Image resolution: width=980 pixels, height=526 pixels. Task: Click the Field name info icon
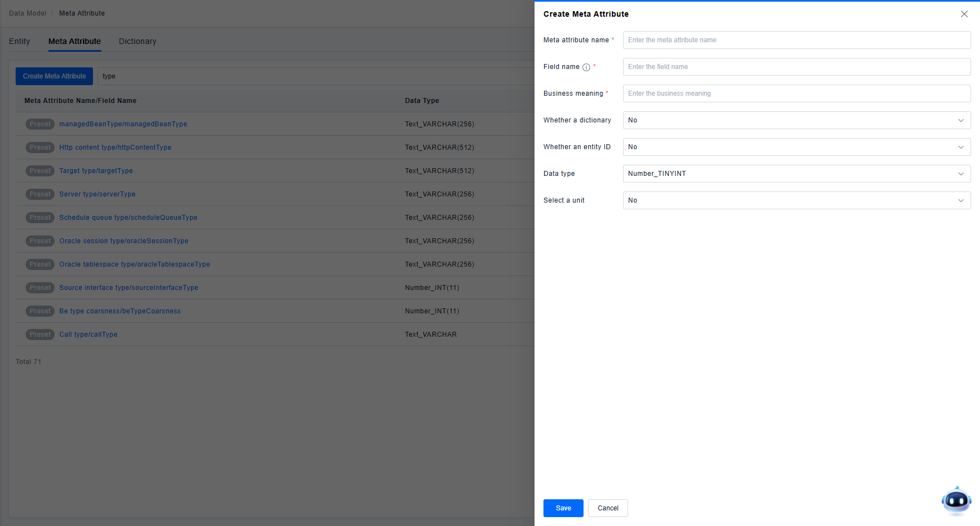tap(586, 67)
